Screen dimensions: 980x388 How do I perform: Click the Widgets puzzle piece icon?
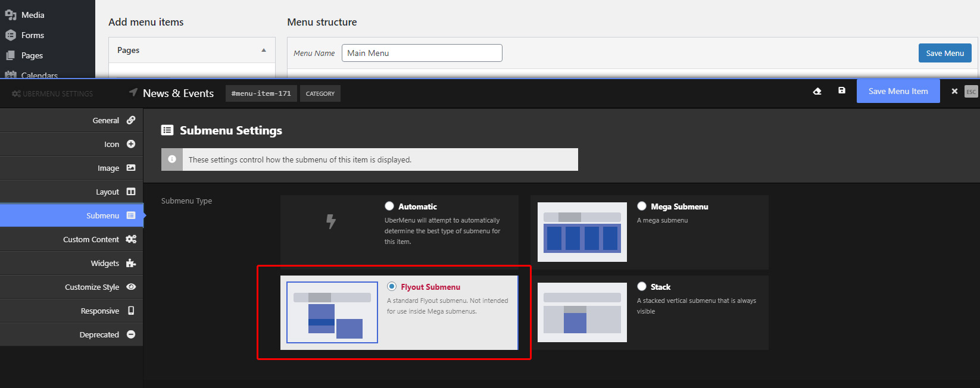(x=131, y=263)
